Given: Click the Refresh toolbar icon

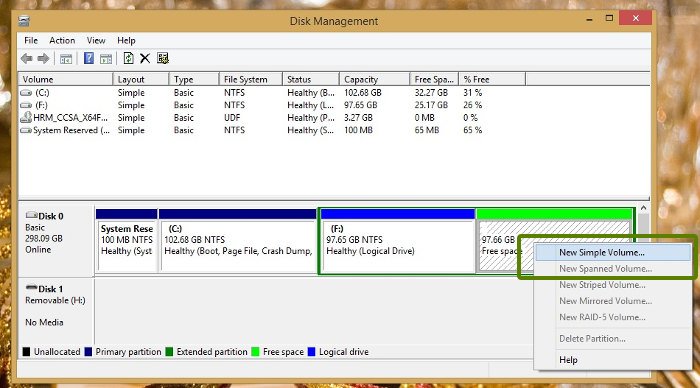Looking at the screenshot, I should point(128,58).
